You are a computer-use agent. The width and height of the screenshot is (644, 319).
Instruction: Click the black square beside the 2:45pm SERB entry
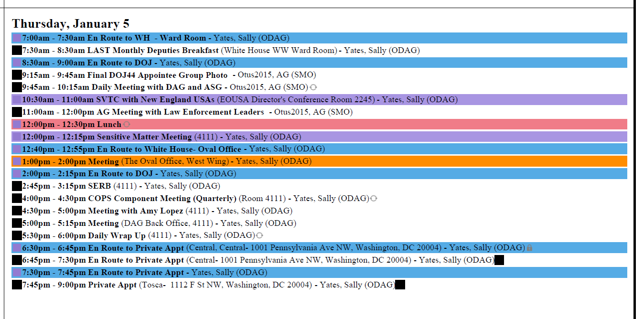click(x=17, y=186)
